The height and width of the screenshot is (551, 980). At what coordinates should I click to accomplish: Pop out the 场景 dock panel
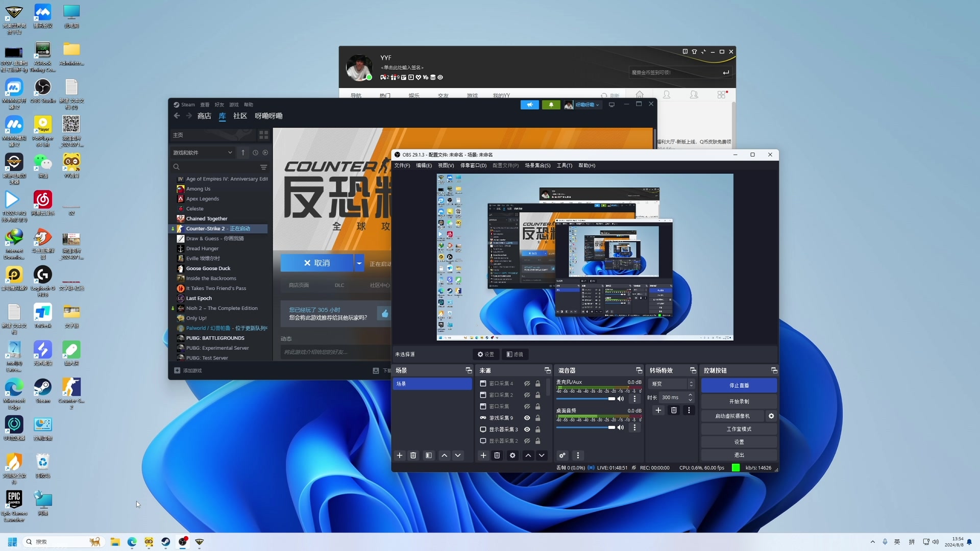click(469, 370)
